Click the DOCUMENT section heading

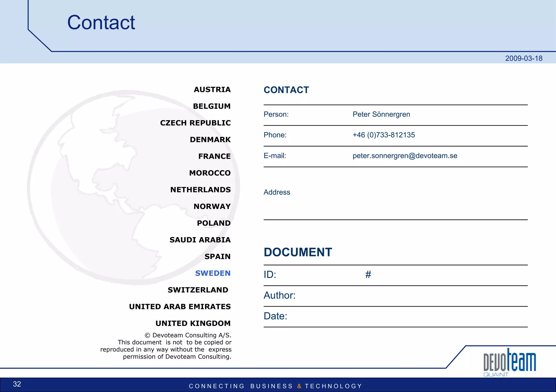click(298, 252)
